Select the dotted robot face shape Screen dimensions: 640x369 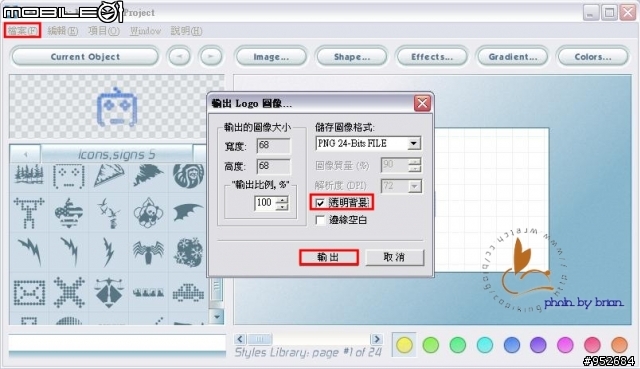coord(69,176)
